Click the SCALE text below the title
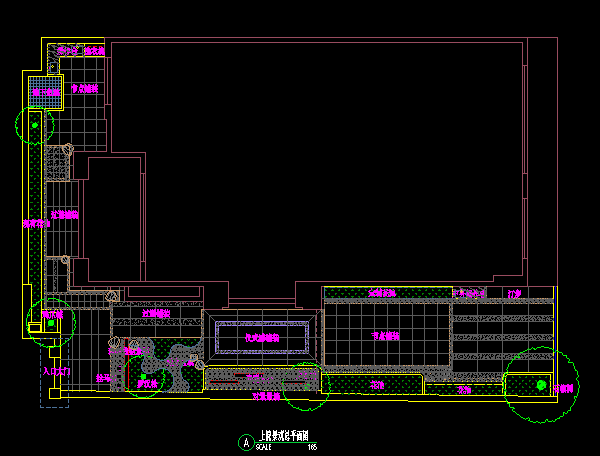 click(x=264, y=447)
